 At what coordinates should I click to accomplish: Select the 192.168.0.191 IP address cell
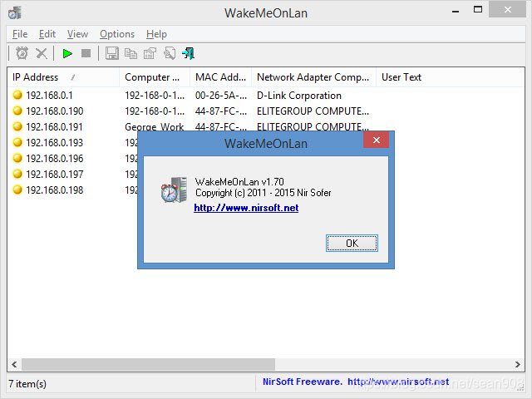coord(54,127)
